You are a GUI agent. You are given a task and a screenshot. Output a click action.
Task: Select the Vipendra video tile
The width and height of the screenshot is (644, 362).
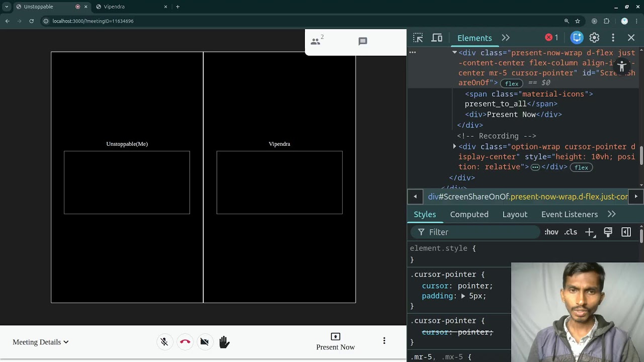pos(279,177)
